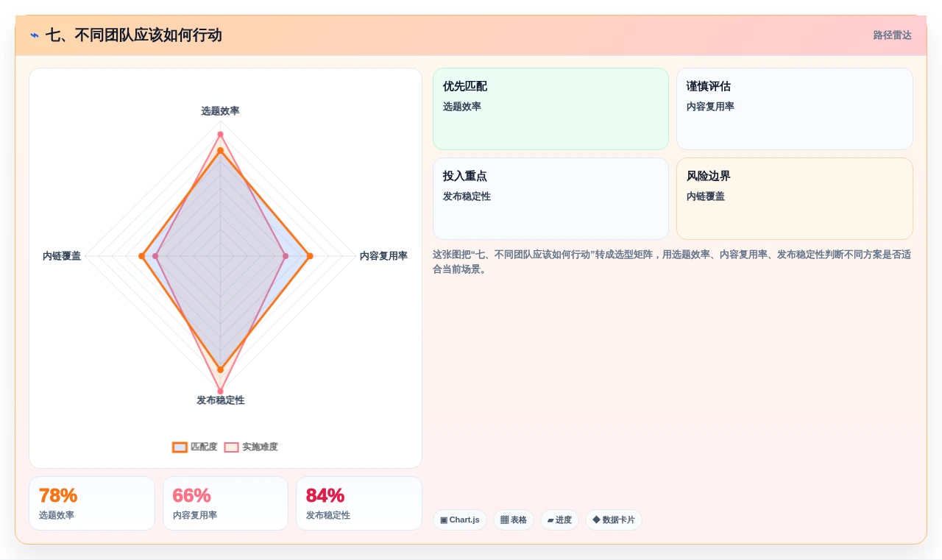Screen dimensions: 942x560
Task: Open the 优先匹配 card
Action: click(x=550, y=109)
